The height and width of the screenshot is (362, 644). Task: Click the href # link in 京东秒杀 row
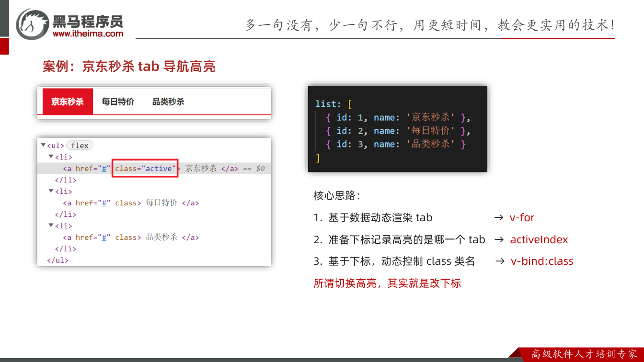click(103, 169)
